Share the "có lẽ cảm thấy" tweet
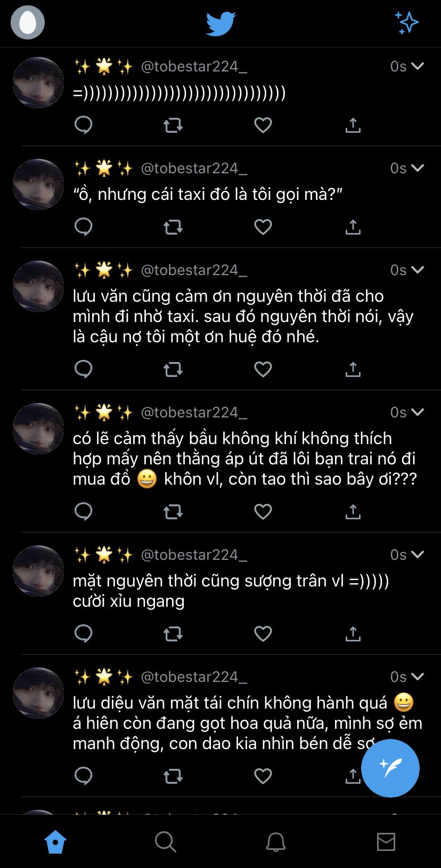 tap(353, 511)
